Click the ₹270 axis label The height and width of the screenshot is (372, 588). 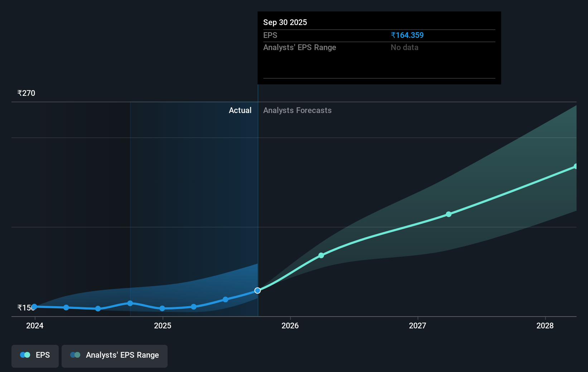coord(26,93)
